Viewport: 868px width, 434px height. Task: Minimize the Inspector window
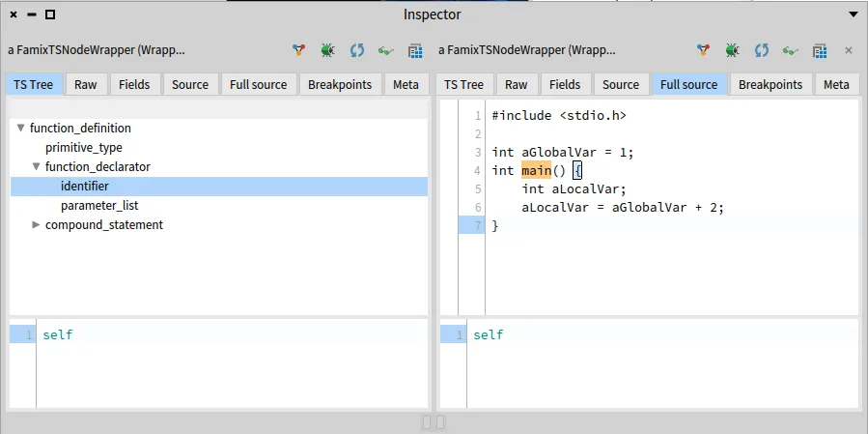coord(32,14)
